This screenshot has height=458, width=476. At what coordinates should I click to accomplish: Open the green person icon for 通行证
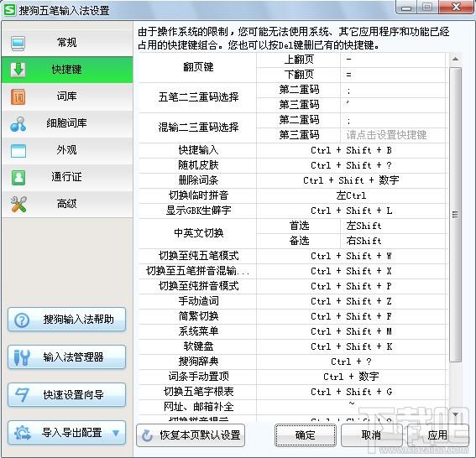point(18,178)
